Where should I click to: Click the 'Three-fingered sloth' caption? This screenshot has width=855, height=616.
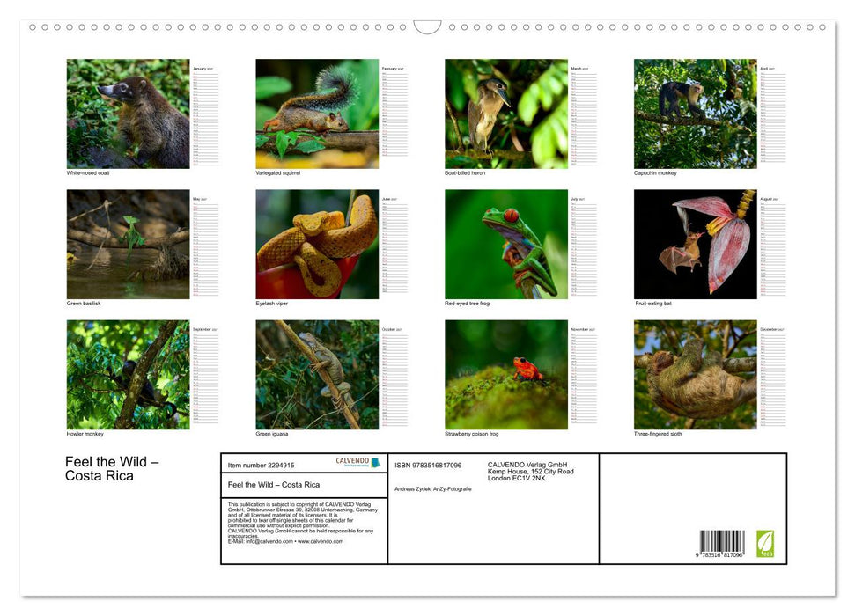point(658,434)
